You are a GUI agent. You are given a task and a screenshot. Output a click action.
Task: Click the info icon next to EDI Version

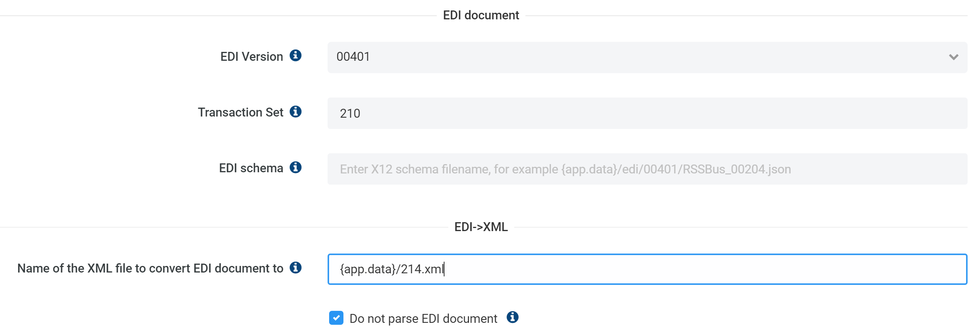pyautogui.click(x=296, y=56)
